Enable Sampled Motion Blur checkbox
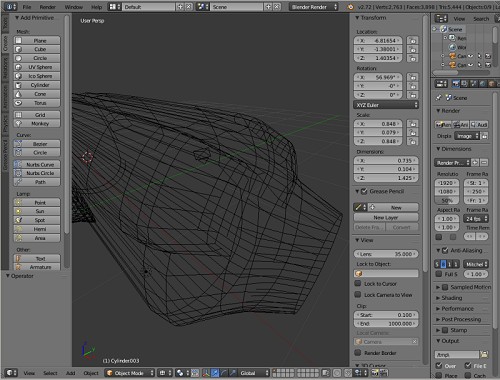500x380 pixels. pos(445,287)
